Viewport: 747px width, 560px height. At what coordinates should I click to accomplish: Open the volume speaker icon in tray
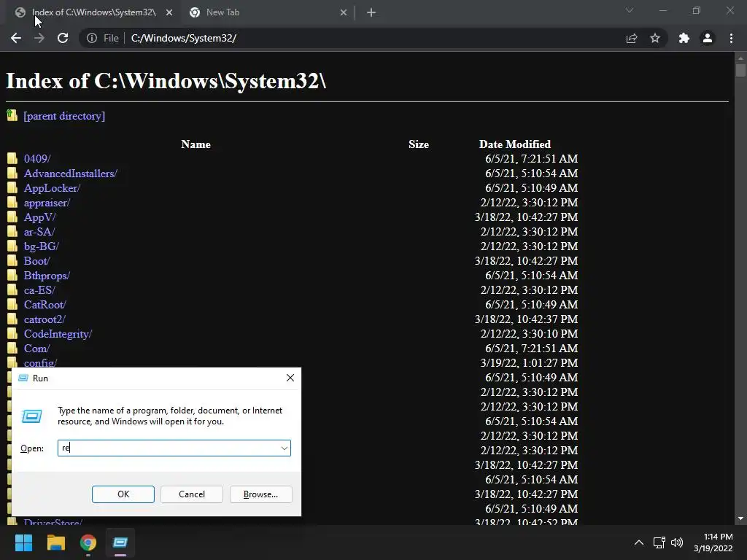(677, 542)
